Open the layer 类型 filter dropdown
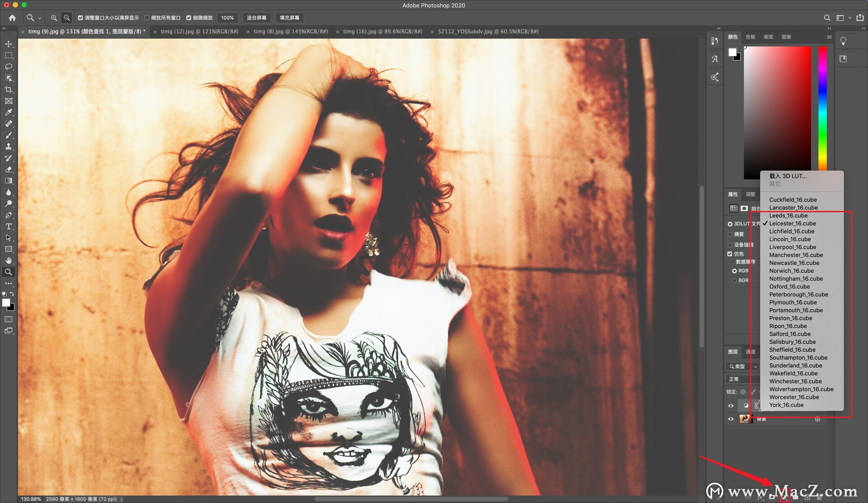The image size is (868, 503). (x=741, y=366)
